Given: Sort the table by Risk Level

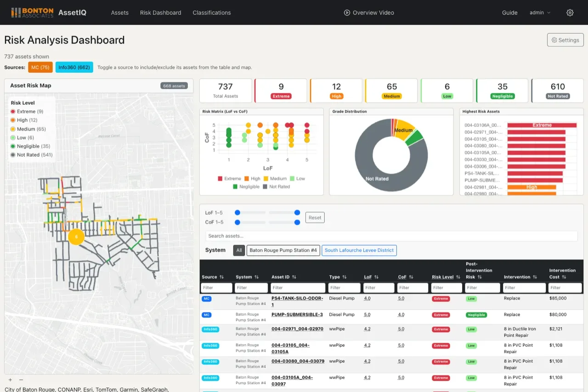Looking at the screenshot, I should [x=446, y=277].
